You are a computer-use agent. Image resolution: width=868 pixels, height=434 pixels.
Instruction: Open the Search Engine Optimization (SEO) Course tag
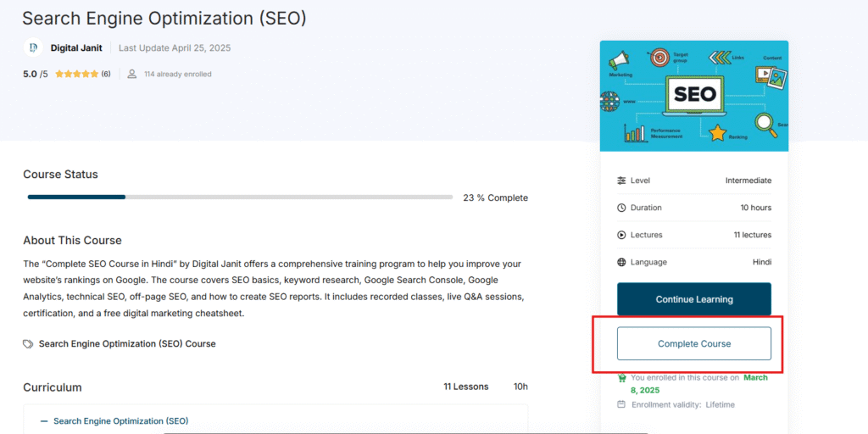[x=127, y=344]
